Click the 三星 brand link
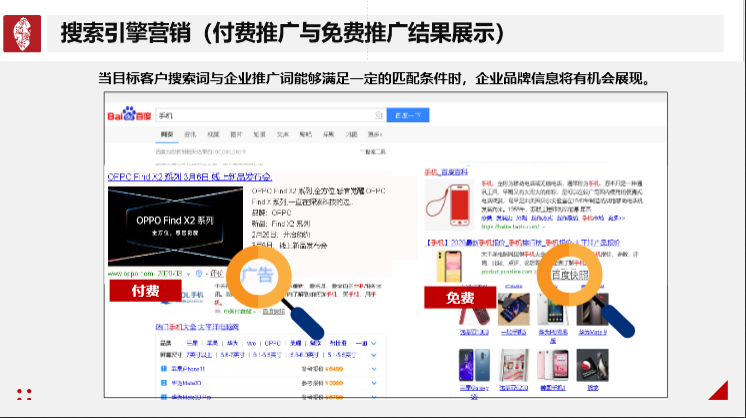The height and width of the screenshot is (418, 746). click(x=192, y=343)
